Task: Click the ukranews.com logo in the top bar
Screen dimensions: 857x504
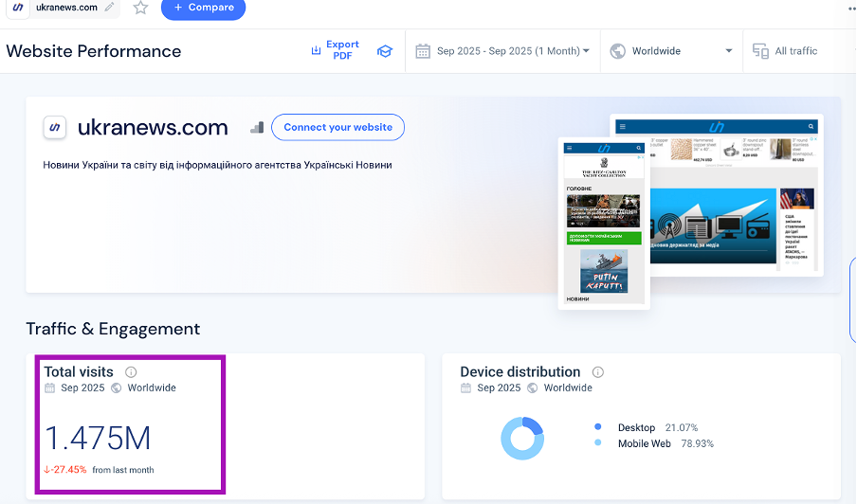Action: coord(18,8)
